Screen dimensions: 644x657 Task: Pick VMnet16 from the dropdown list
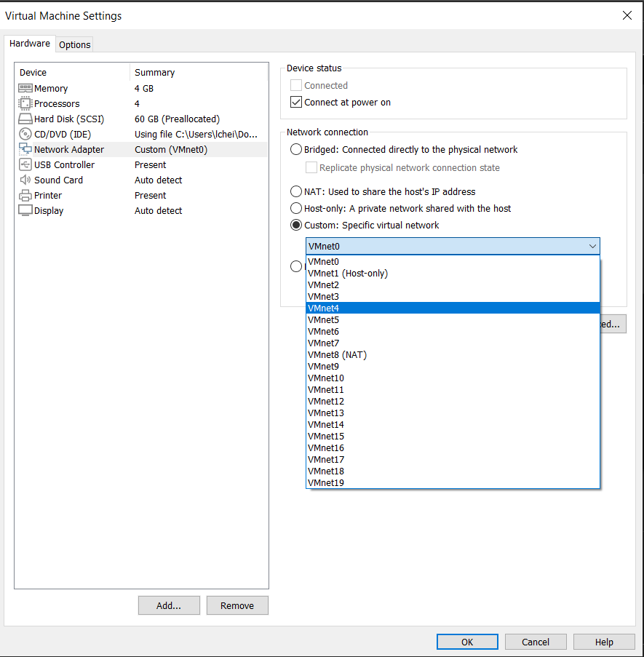453,448
